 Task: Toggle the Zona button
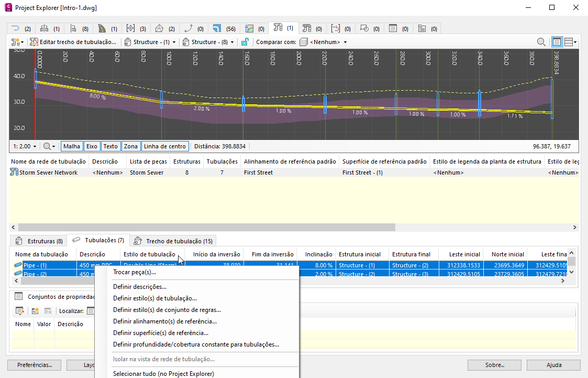(x=131, y=146)
